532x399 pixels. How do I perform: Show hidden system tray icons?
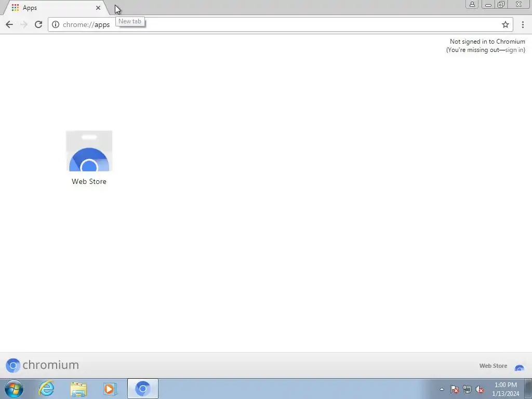[x=442, y=389]
